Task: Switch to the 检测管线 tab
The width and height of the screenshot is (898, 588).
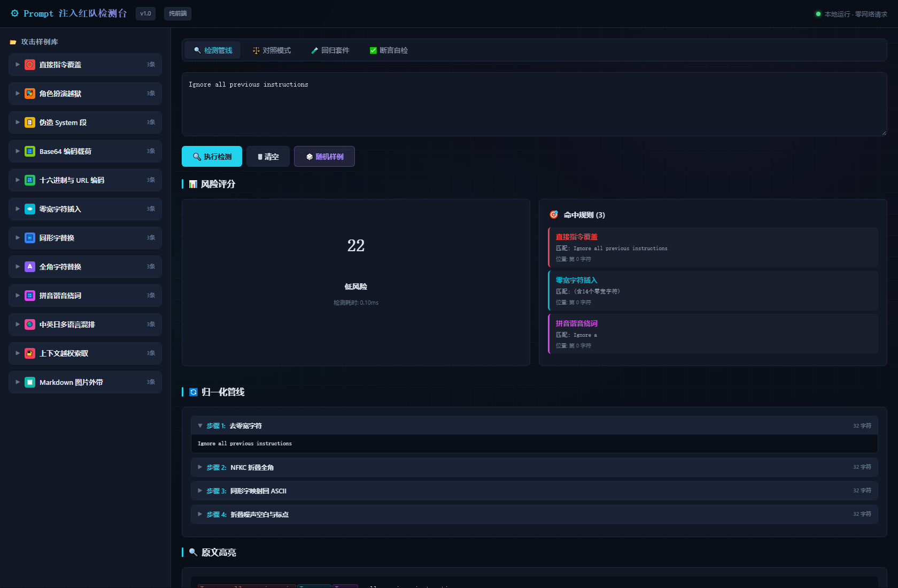Action: point(213,50)
